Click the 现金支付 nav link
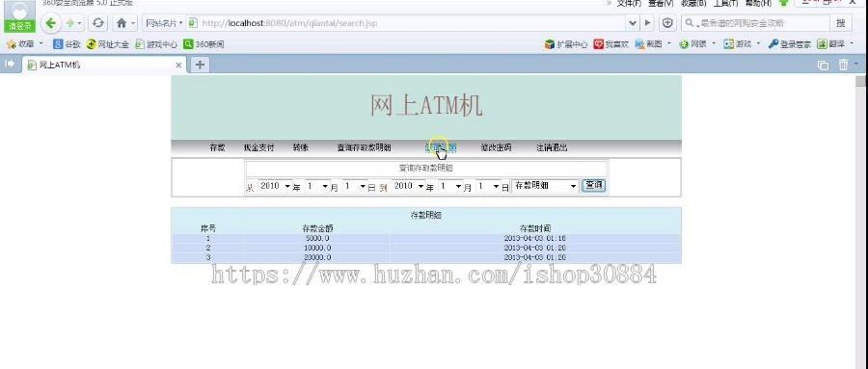The image size is (868, 369). click(259, 147)
